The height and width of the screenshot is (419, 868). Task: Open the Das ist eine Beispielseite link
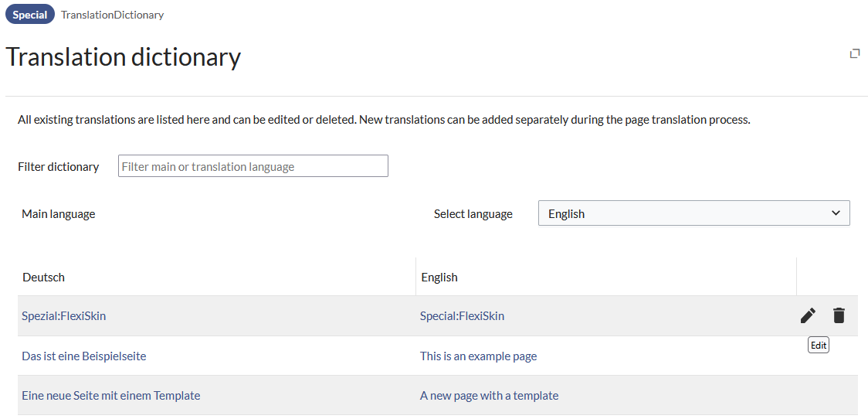83,356
